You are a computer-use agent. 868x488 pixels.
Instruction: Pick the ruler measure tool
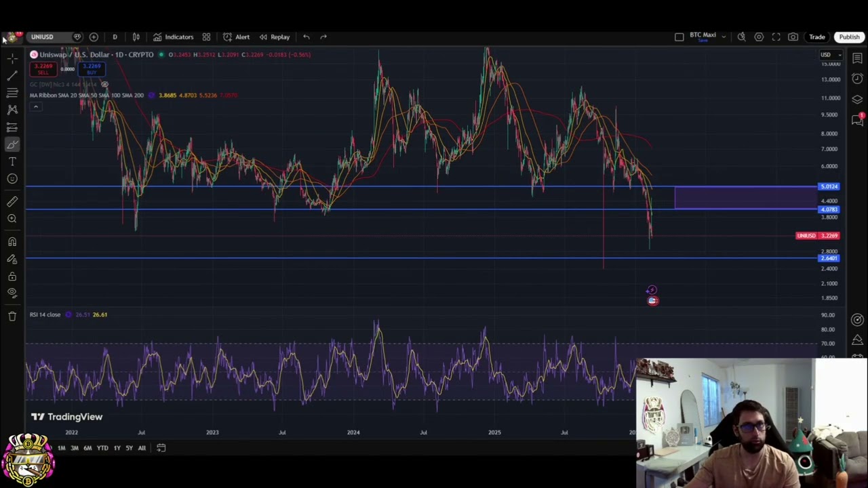click(x=12, y=201)
